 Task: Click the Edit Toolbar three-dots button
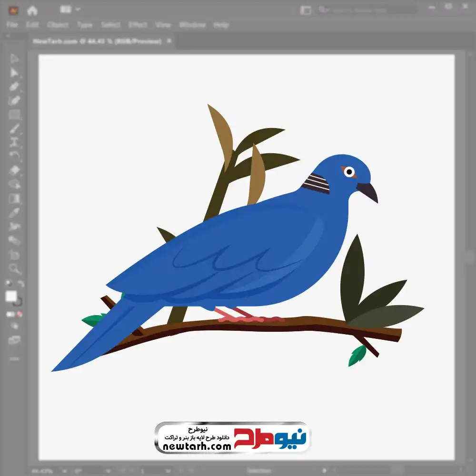tap(14, 358)
